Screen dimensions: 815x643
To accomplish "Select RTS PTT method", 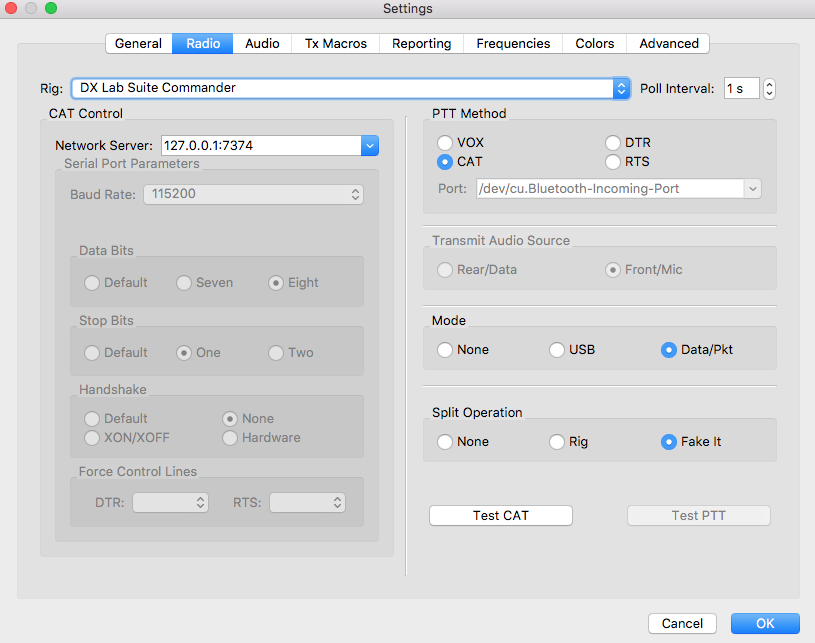I will tap(613, 161).
